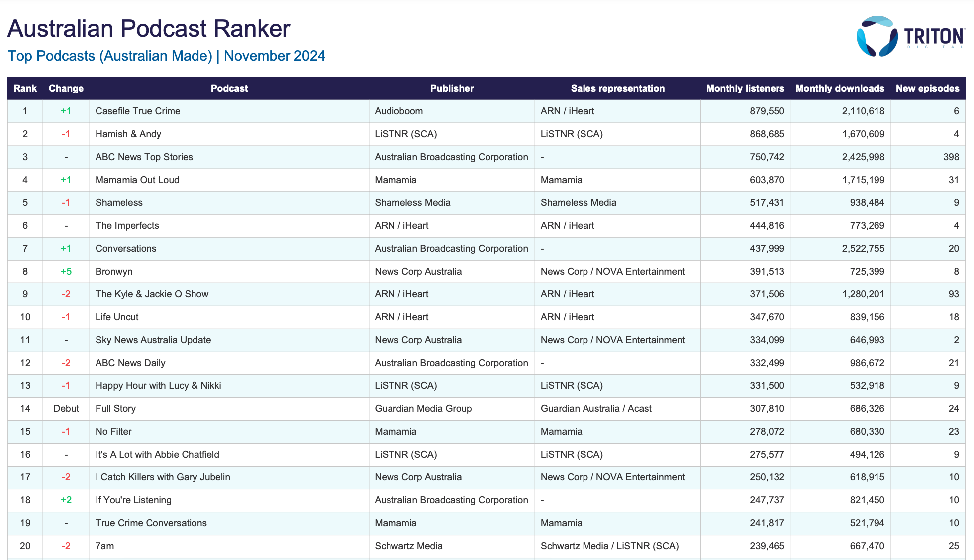Click the +5 change value for Bronwyn

(66, 271)
